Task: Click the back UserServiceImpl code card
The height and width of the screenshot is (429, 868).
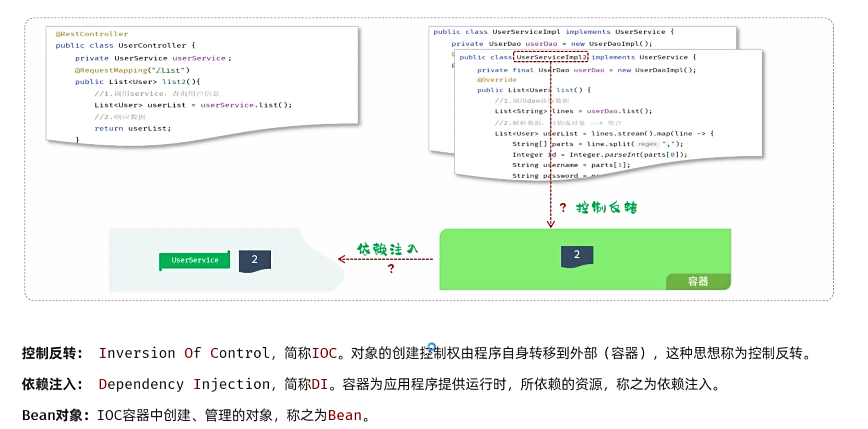Action: 582,38
